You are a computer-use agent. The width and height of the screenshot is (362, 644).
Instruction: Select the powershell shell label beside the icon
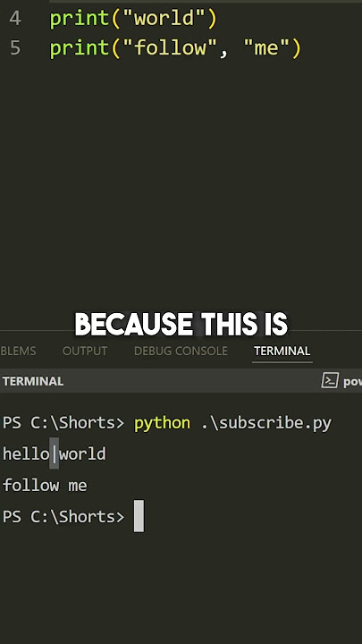click(x=352, y=381)
